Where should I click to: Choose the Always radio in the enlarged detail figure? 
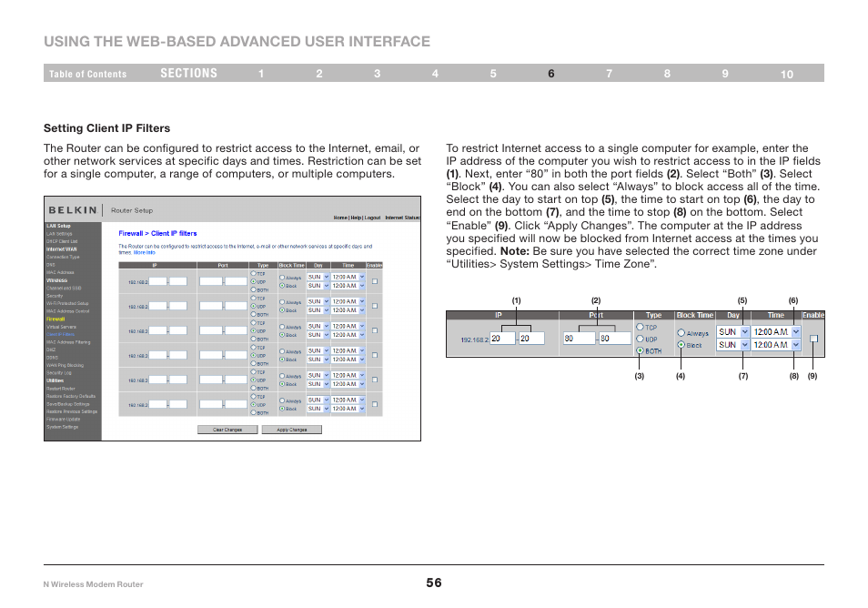(681, 333)
